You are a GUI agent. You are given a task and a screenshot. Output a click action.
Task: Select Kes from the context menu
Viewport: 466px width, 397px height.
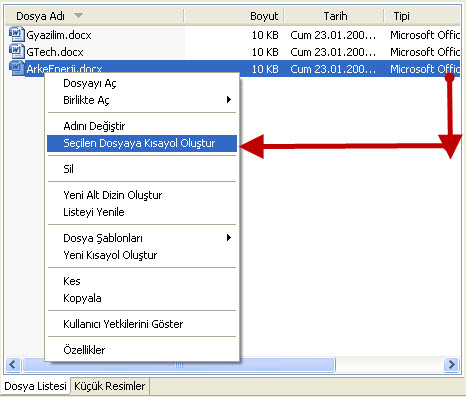[x=142, y=281]
